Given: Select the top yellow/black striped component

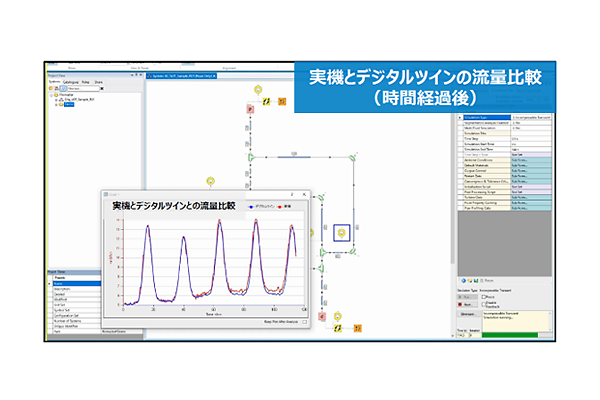Looking at the screenshot, I should tap(266, 101).
